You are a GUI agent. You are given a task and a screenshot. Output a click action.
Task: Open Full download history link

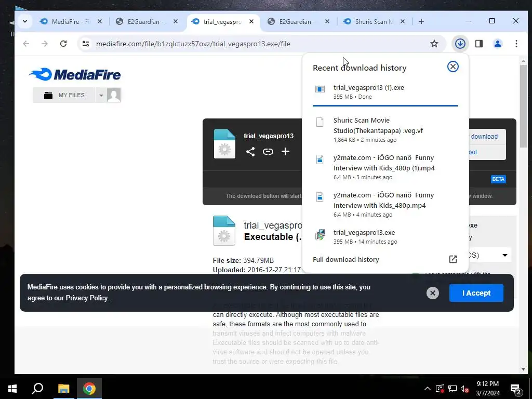[x=345, y=260]
